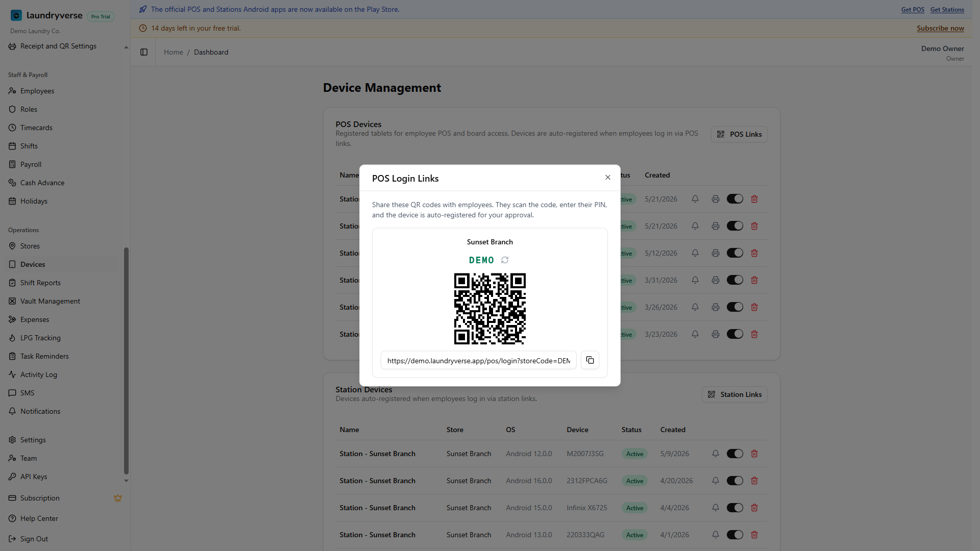Open Notifications in sidebar

point(61,411)
